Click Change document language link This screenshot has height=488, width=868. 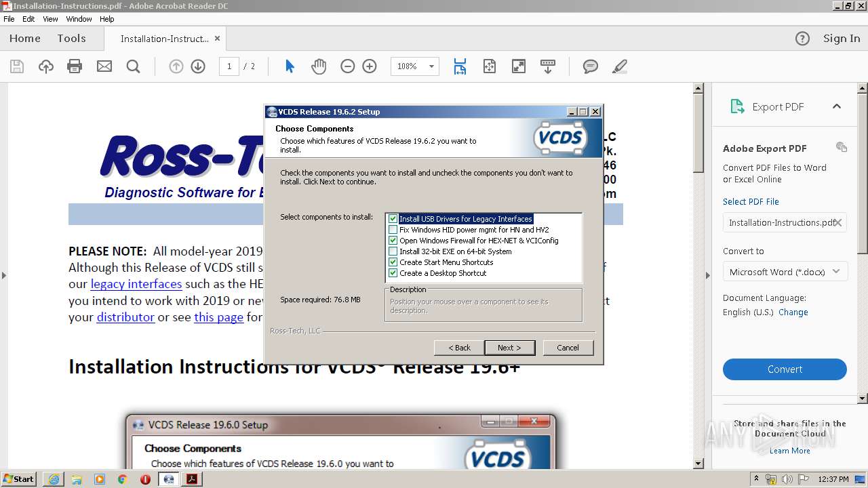point(793,312)
